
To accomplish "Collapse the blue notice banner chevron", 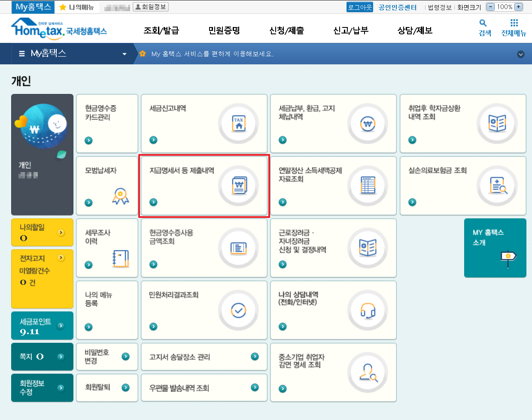I will [521, 54].
